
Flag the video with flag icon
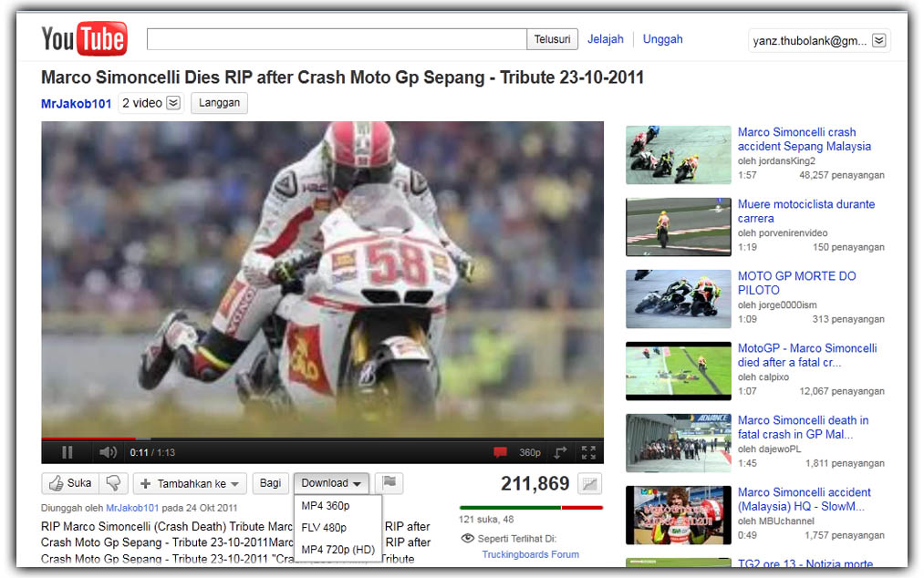tap(389, 482)
